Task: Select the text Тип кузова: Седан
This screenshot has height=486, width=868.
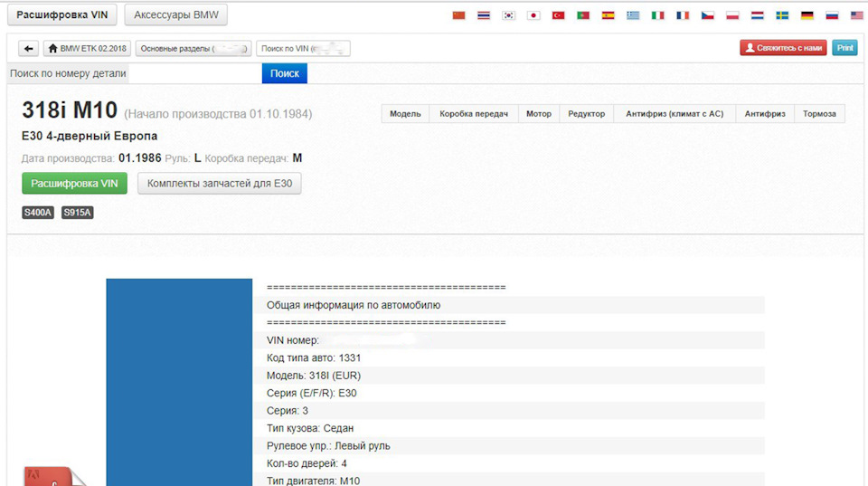Action: pos(310,428)
